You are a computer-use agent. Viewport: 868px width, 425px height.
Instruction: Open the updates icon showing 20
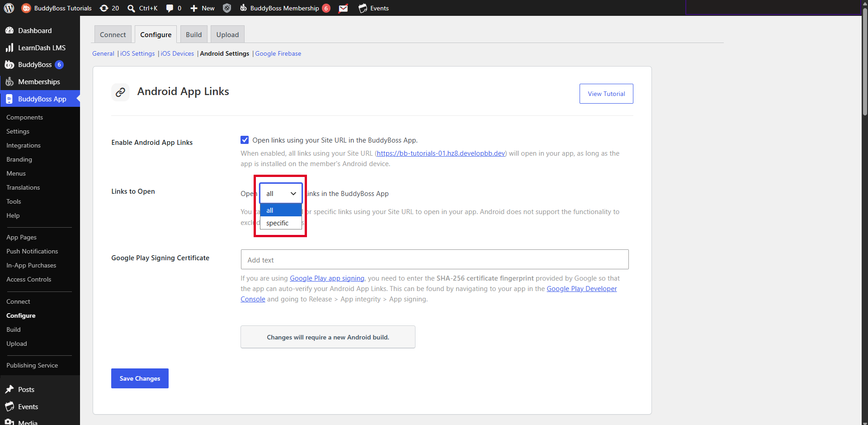click(x=104, y=8)
